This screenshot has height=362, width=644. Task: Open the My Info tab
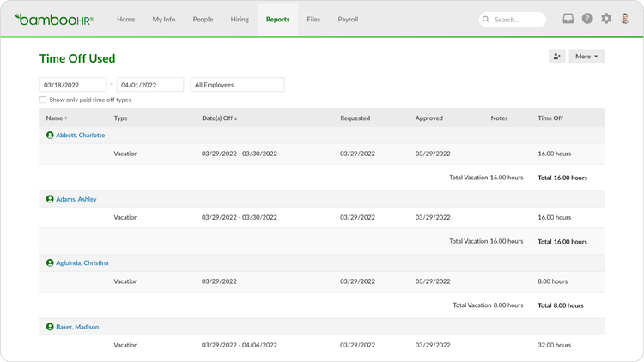click(x=164, y=19)
